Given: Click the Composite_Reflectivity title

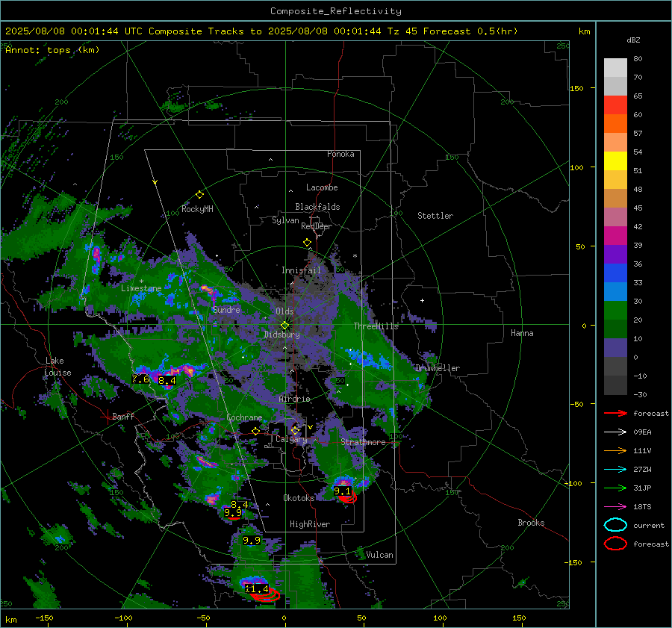Looking at the screenshot, I should coord(335,11).
